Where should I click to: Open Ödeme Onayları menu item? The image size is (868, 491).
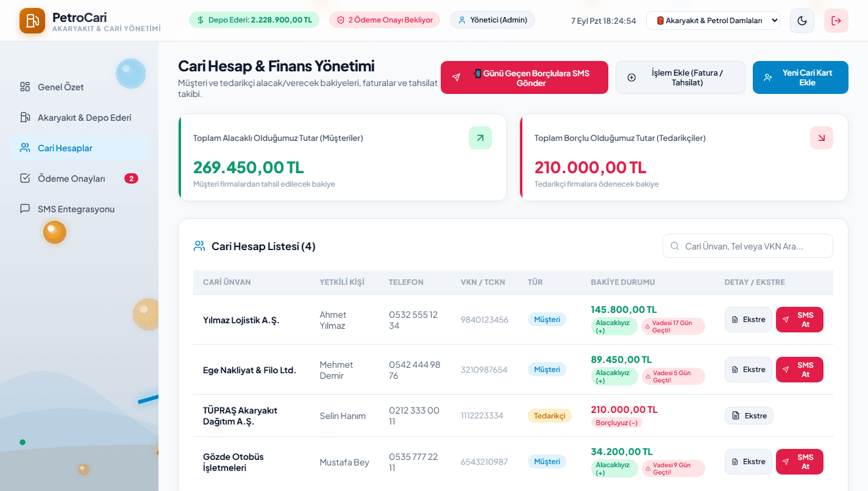79,179
